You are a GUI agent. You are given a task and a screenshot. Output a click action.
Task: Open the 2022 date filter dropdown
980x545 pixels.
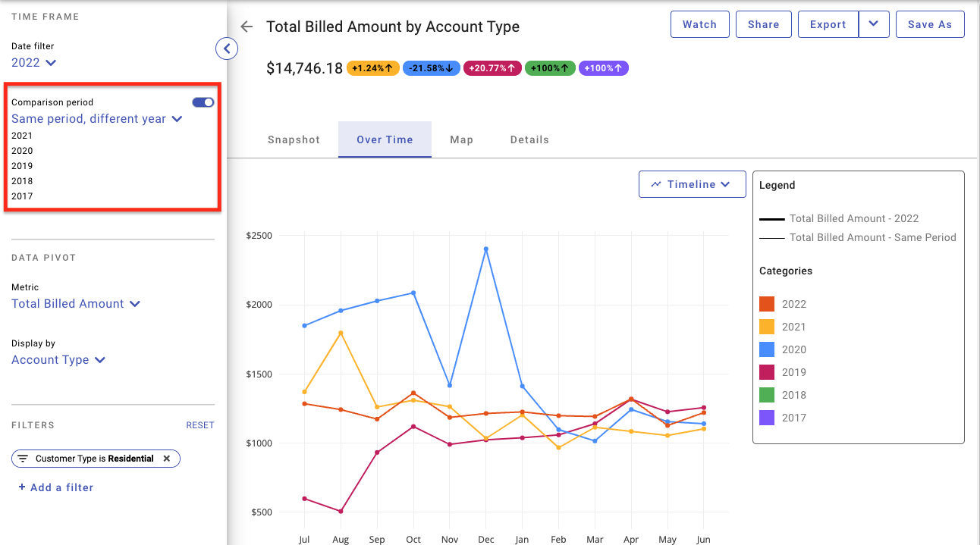[x=34, y=62]
